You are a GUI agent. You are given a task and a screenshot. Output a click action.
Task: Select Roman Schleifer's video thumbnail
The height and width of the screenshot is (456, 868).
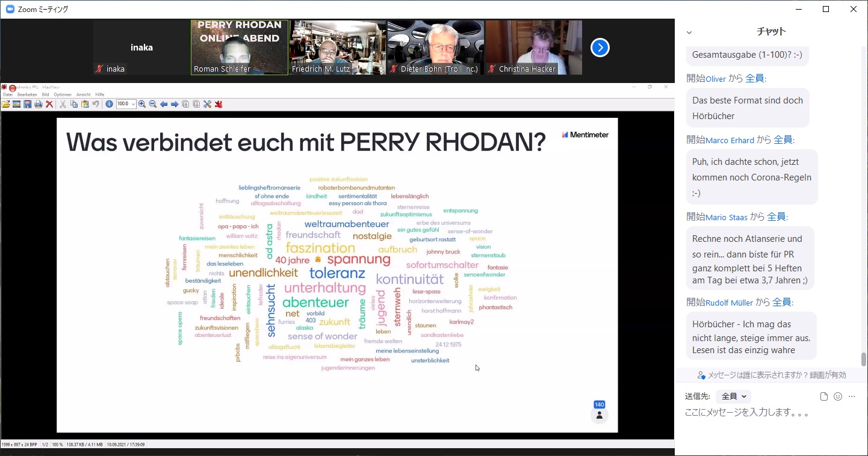pos(240,48)
